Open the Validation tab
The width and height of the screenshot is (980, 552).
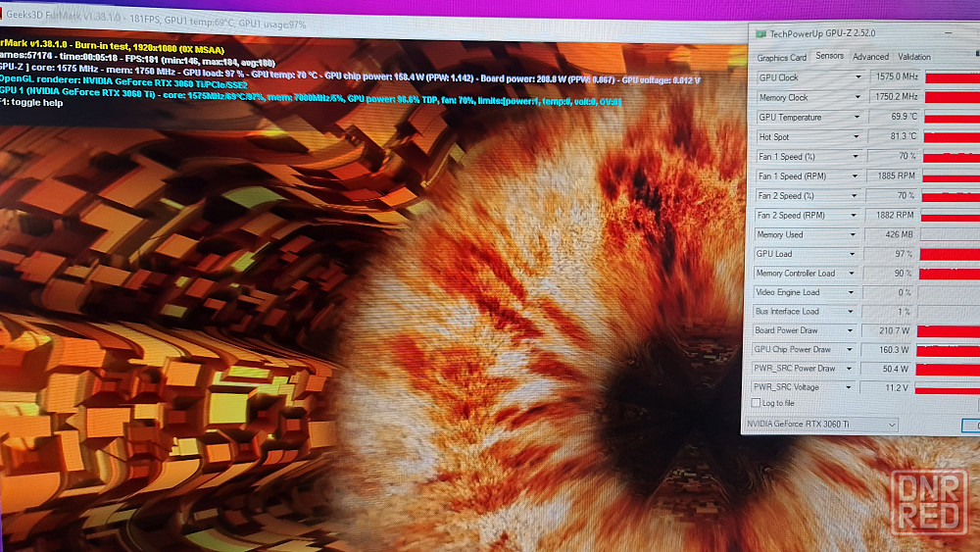(914, 57)
